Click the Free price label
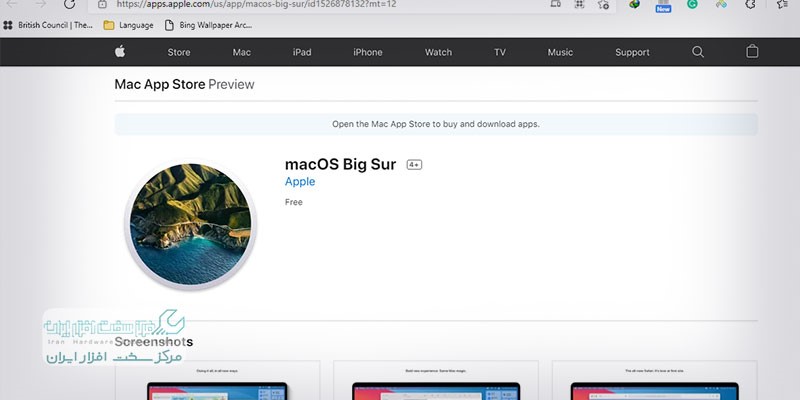The width and height of the screenshot is (800, 400). coord(294,202)
